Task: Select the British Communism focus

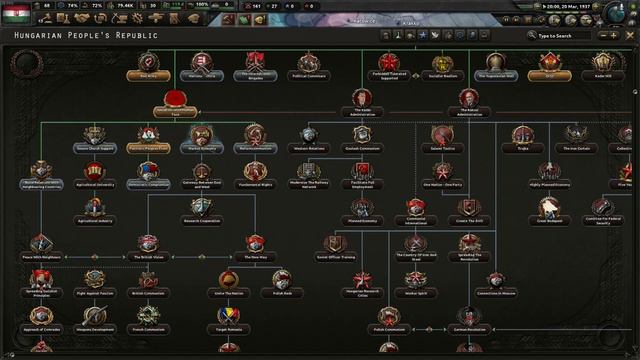Action: click(148, 284)
